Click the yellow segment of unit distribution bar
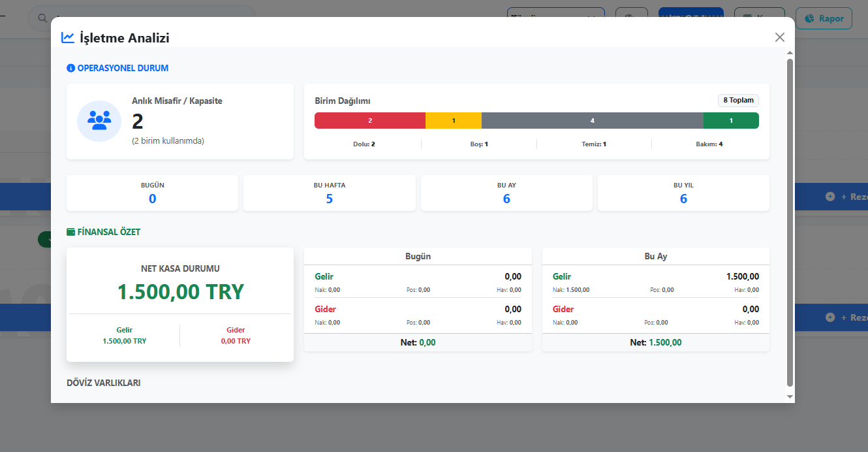The width and height of the screenshot is (868, 452). click(454, 121)
